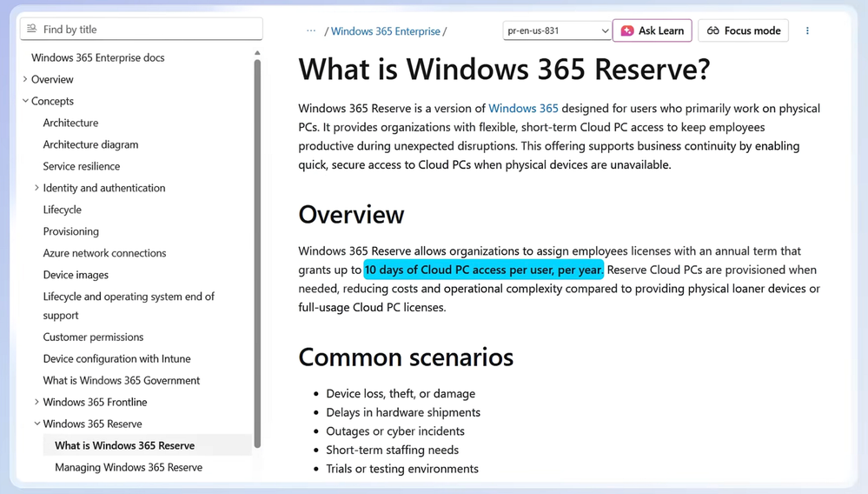The height and width of the screenshot is (494, 868).
Task: Click the Overview heading in the article
Action: [352, 215]
